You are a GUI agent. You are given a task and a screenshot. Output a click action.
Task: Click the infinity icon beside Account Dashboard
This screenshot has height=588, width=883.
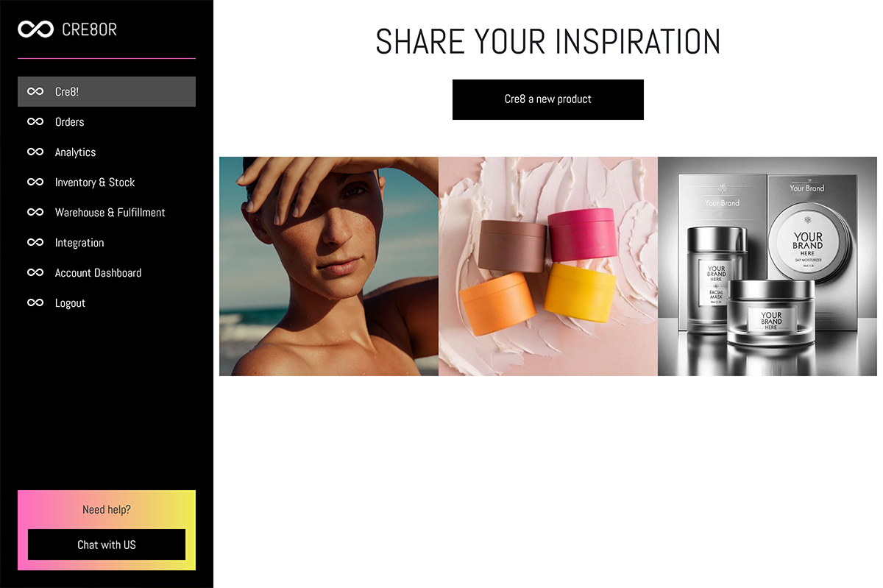pyautogui.click(x=35, y=273)
